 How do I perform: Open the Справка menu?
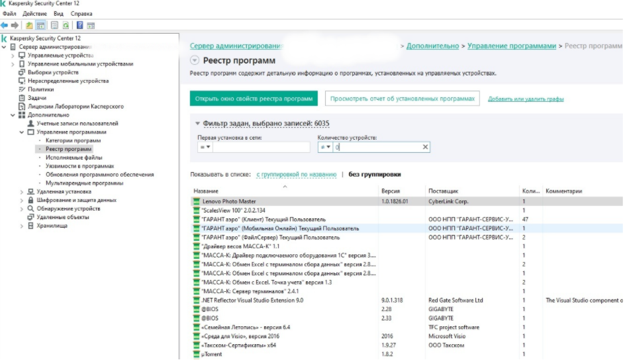pyautogui.click(x=81, y=13)
